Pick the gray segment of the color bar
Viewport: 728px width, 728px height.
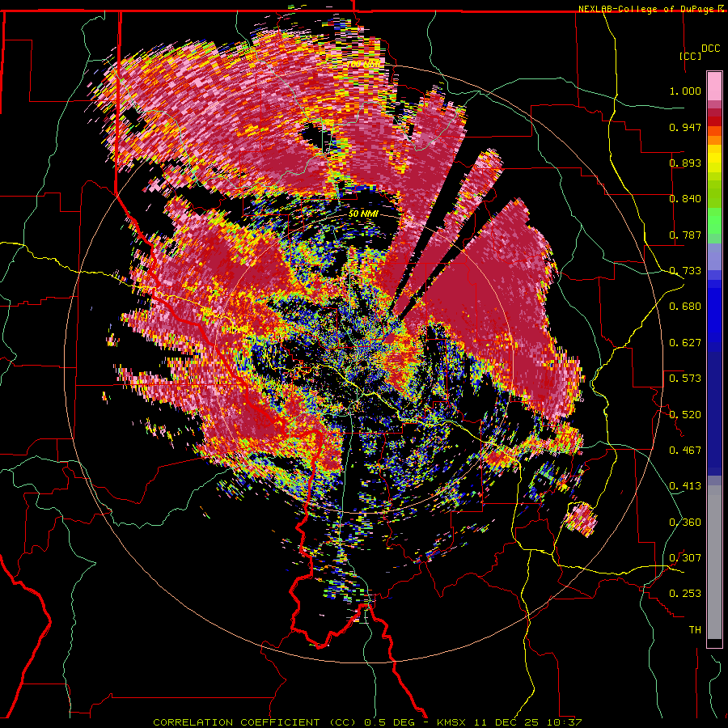coord(714,562)
